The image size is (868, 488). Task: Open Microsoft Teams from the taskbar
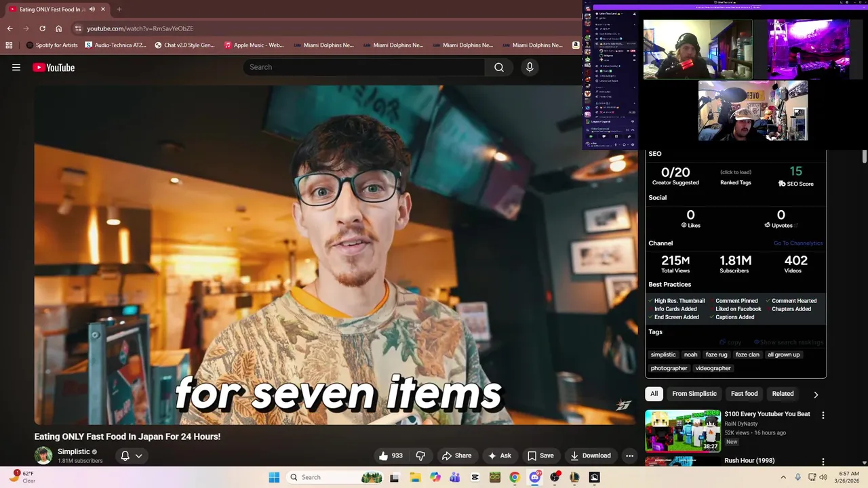coord(455,477)
